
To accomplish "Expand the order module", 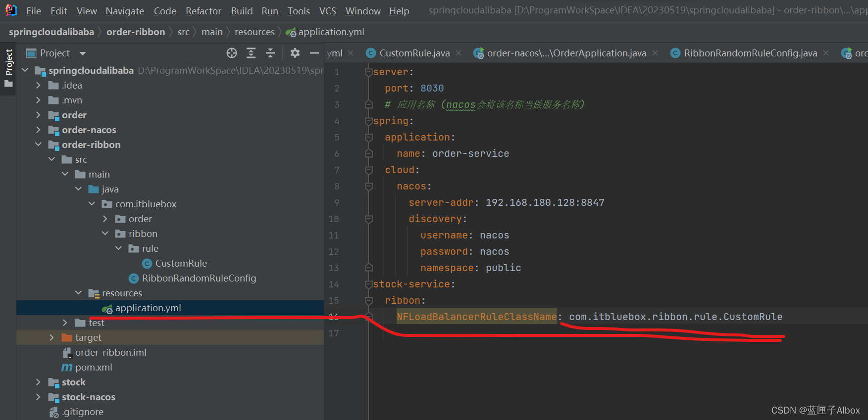I will (39, 115).
